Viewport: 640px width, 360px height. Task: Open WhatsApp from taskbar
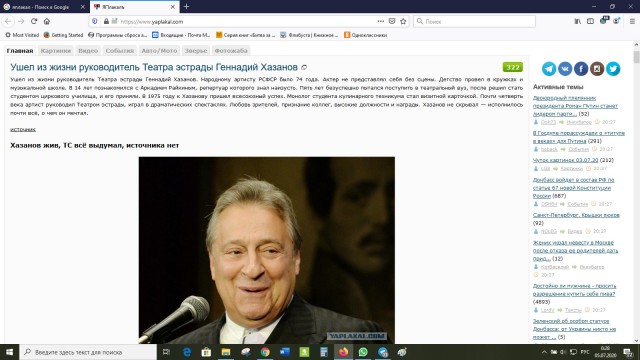tap(363, 352)
